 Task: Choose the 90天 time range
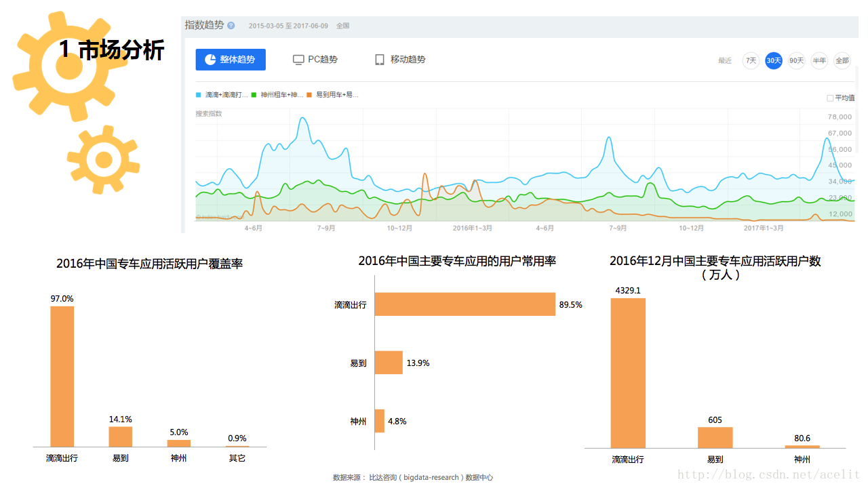[797, 60]
